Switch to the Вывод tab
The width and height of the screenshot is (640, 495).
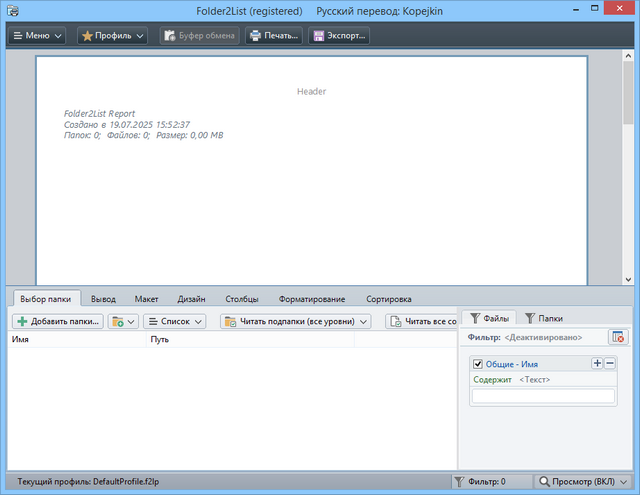(x=103, y=299)
